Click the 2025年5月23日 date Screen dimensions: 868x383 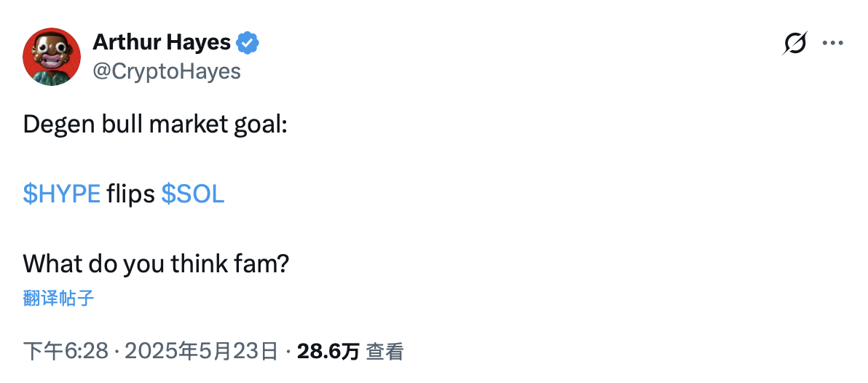tap(202, 352)
